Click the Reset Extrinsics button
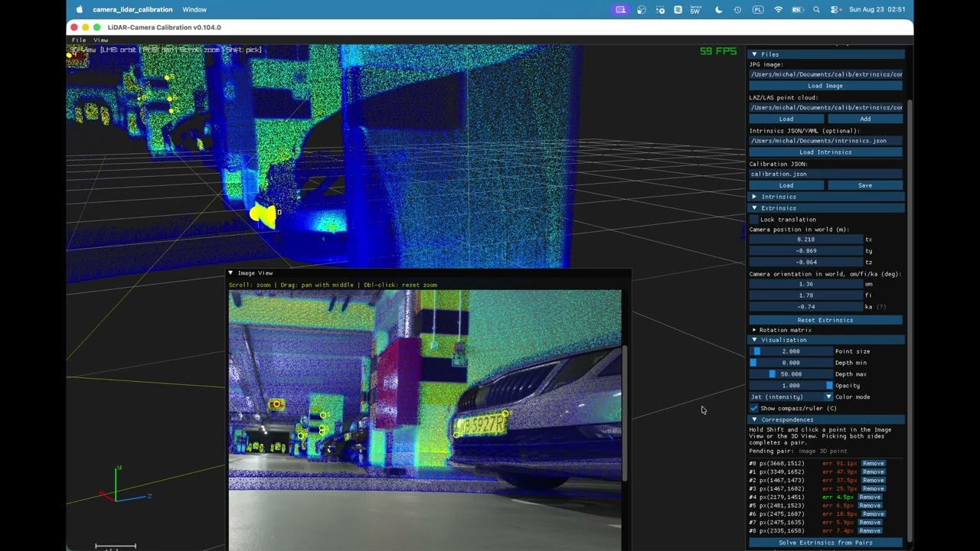Screen dimensions: 980x551 (x=825, y=320)
